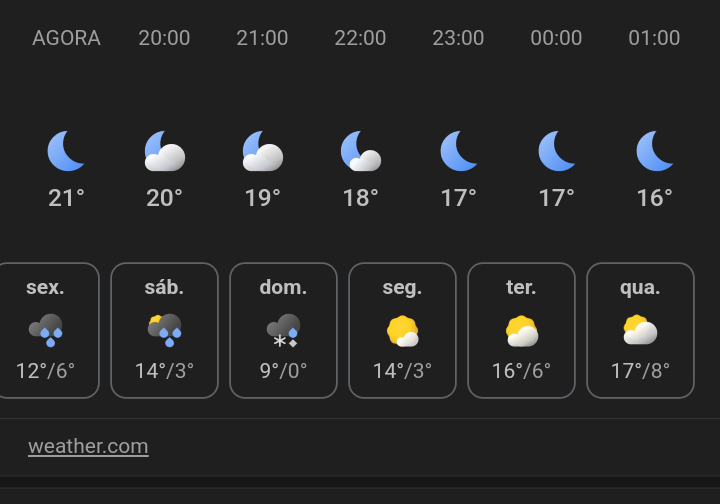Click the 16° temperature at 01:00

tap(654, 198)
